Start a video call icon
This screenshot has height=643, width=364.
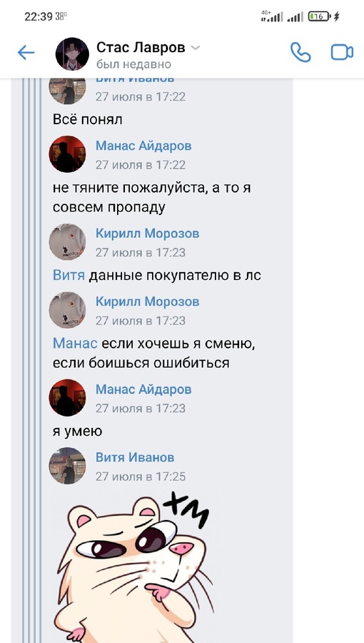342,52
